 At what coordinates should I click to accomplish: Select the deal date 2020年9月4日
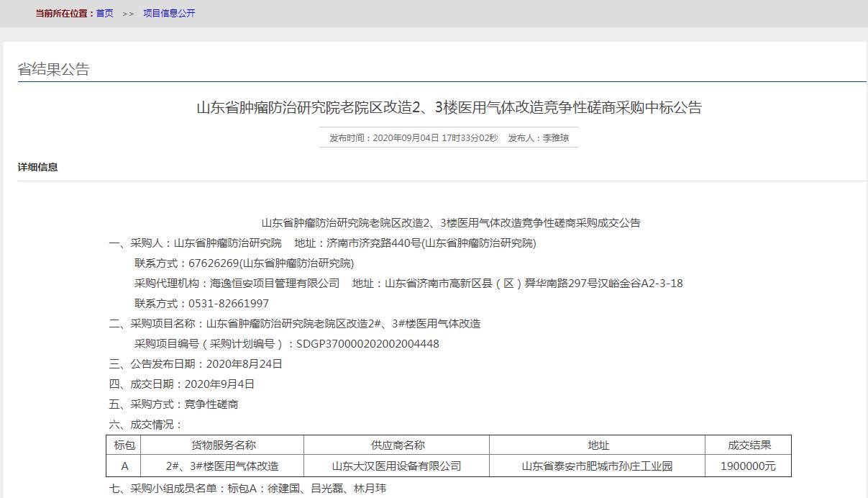click(x=219, y=384)
